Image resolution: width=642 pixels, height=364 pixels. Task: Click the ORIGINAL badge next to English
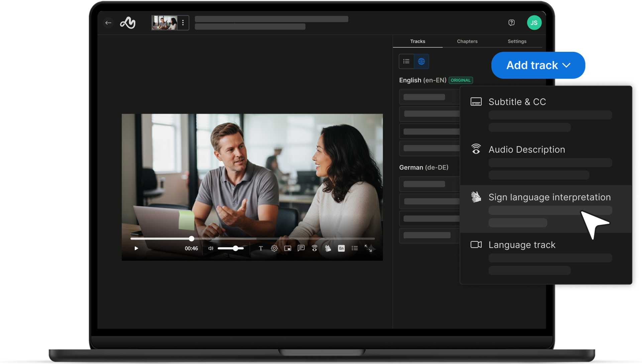tap(461, 80)
